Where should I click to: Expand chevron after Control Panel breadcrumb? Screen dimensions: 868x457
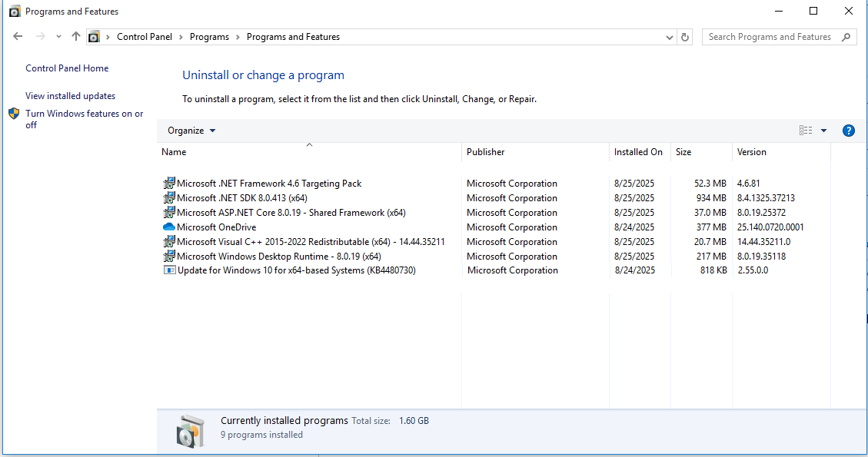[181, 37]
